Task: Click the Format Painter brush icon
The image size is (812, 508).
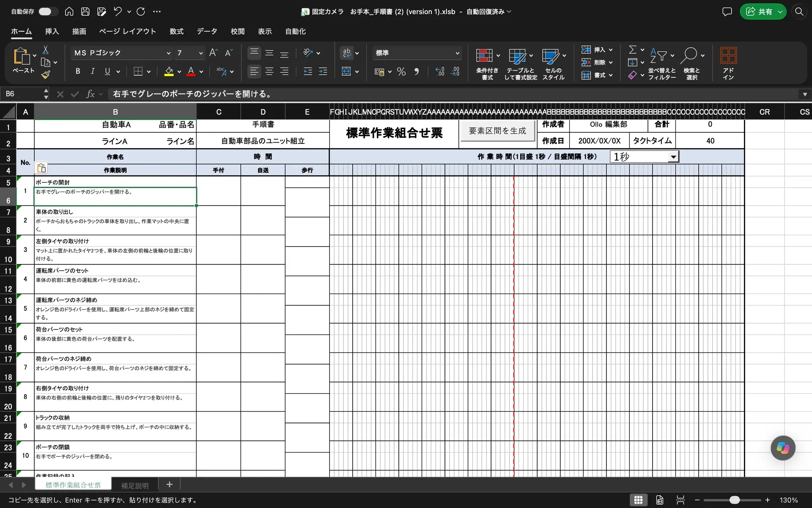Action: (x=45, y=75)
